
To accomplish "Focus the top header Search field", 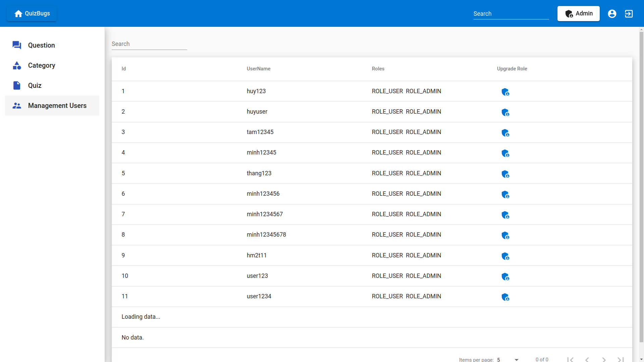I will 511,14.
